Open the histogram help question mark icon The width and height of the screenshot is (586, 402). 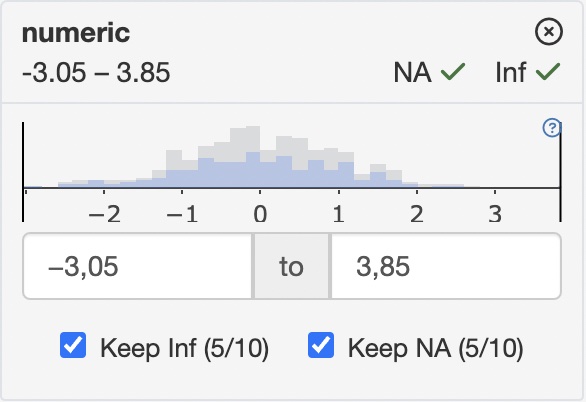[x=552, y=128]
